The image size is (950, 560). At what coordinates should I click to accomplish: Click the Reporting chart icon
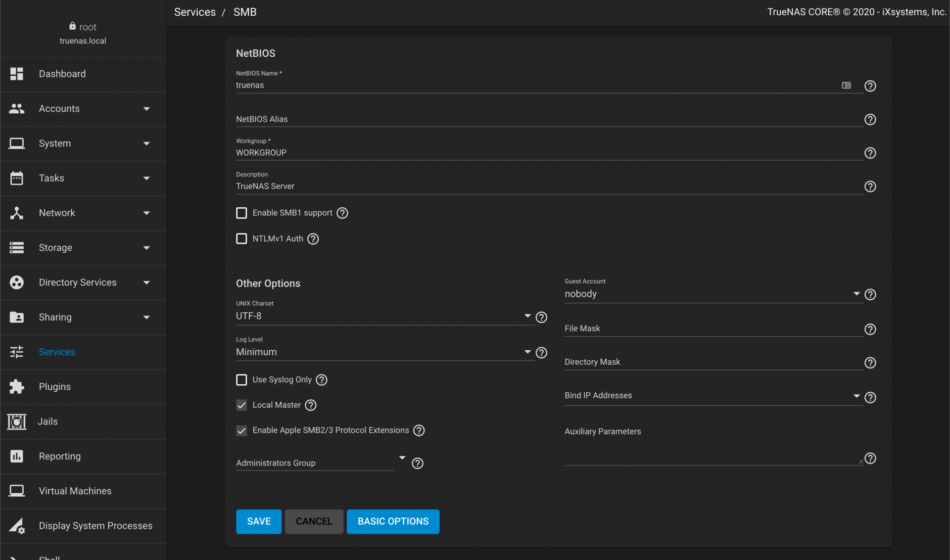(x=17, y=456)
